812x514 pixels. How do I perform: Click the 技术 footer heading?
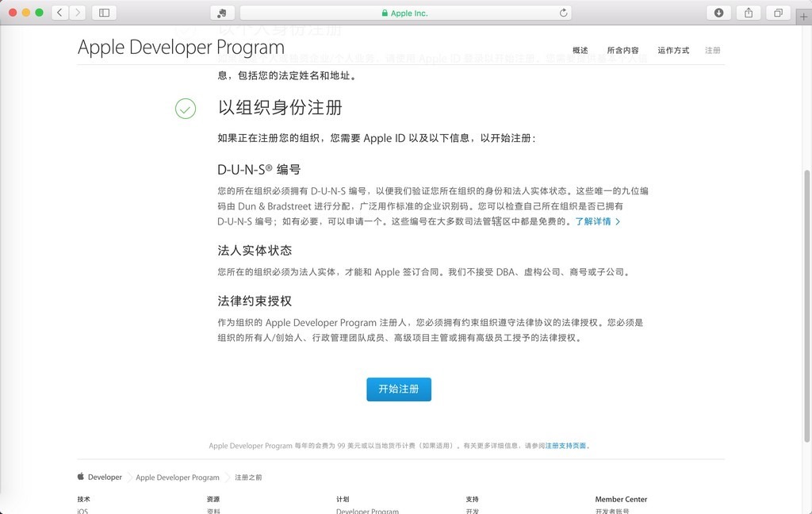[83, 500]
